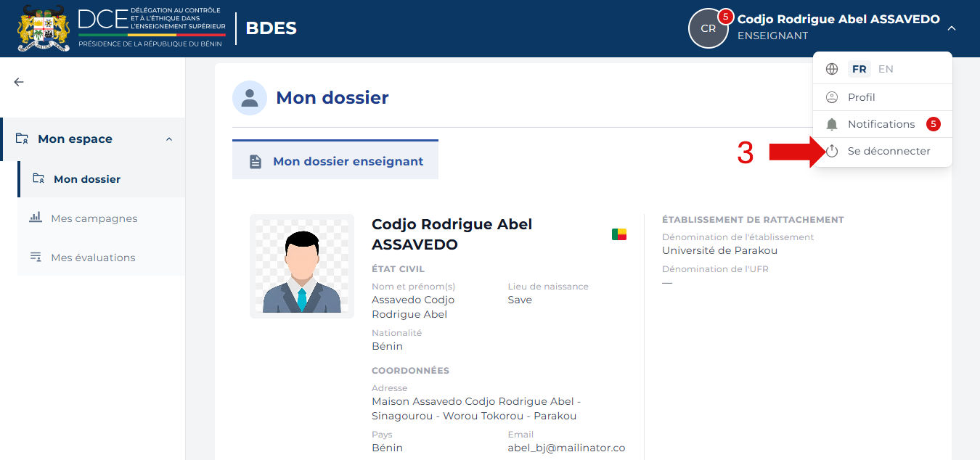Click the back arrow in the sidebar
Screen dimensions: 980x460
pos(19,82)
